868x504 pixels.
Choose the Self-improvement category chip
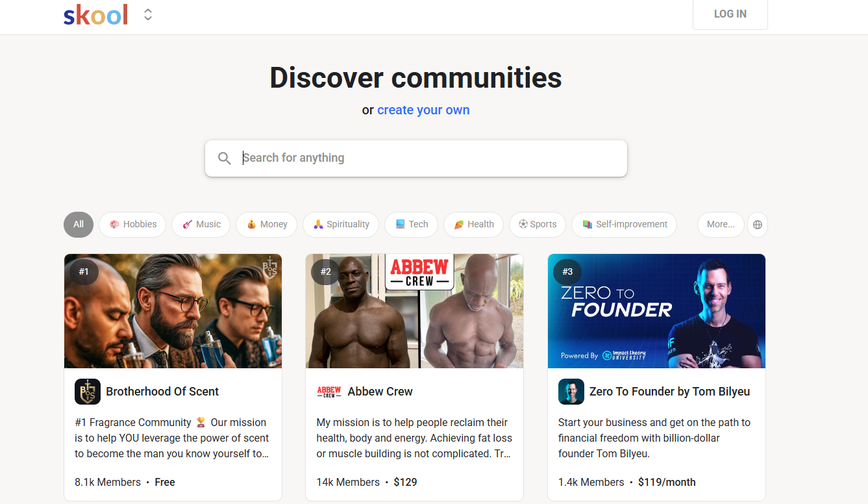624,224
